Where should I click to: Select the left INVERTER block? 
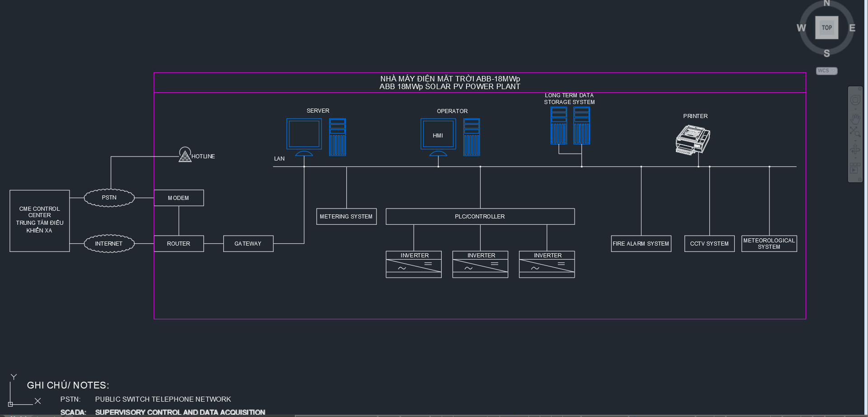414,264
